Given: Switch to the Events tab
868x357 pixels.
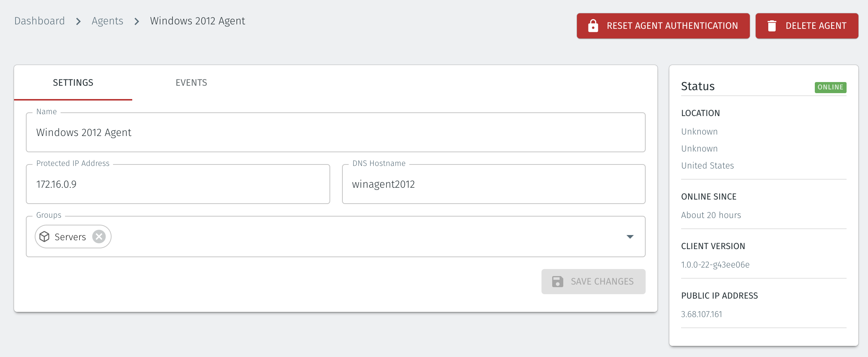Looking at the screenshot, I should 191,82.
